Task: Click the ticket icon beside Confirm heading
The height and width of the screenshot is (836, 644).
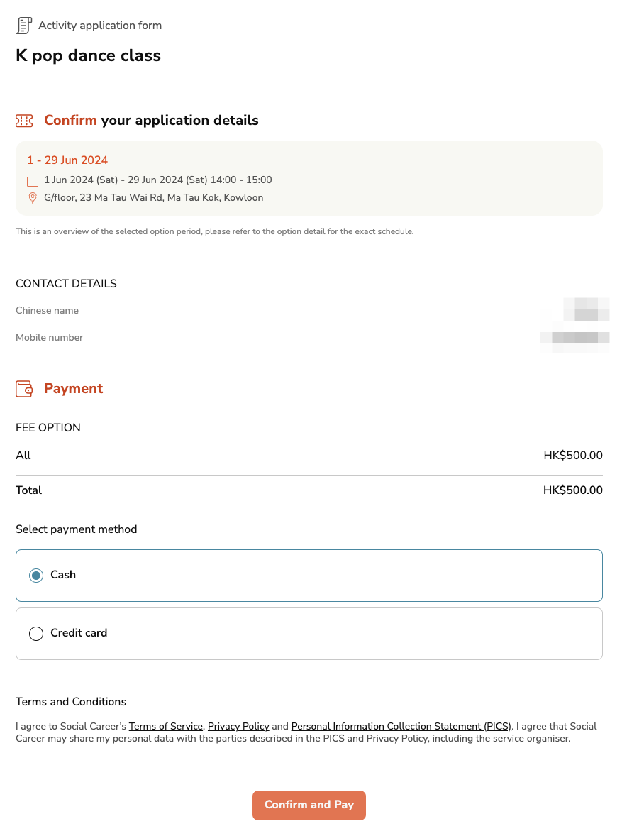Action: [x=24, y=121]
